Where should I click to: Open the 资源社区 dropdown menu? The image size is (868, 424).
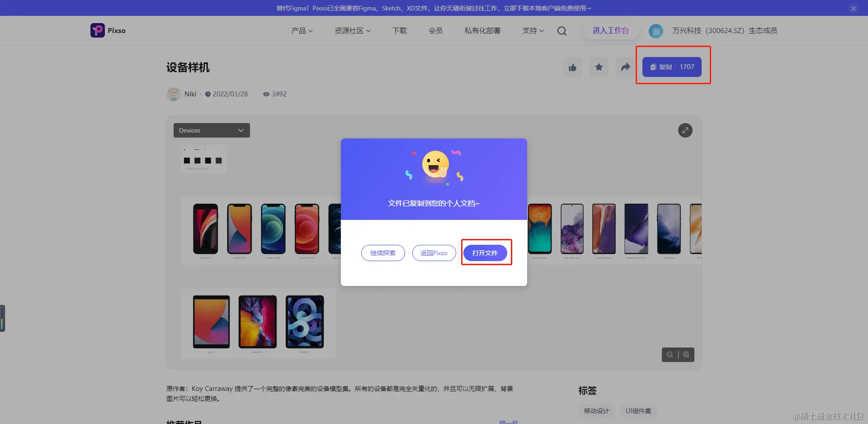[353, 30]
